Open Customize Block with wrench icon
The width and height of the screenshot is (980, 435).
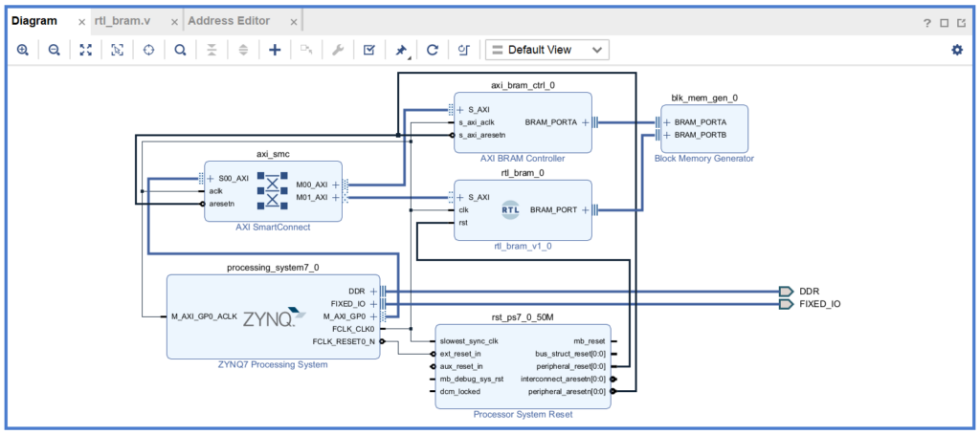coord(338,50)
